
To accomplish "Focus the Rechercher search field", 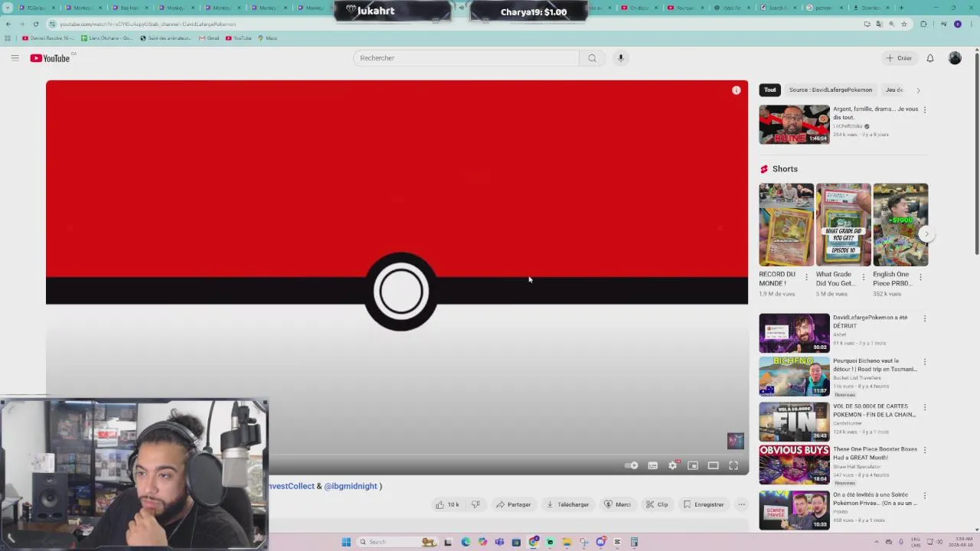I will point(465,58).
